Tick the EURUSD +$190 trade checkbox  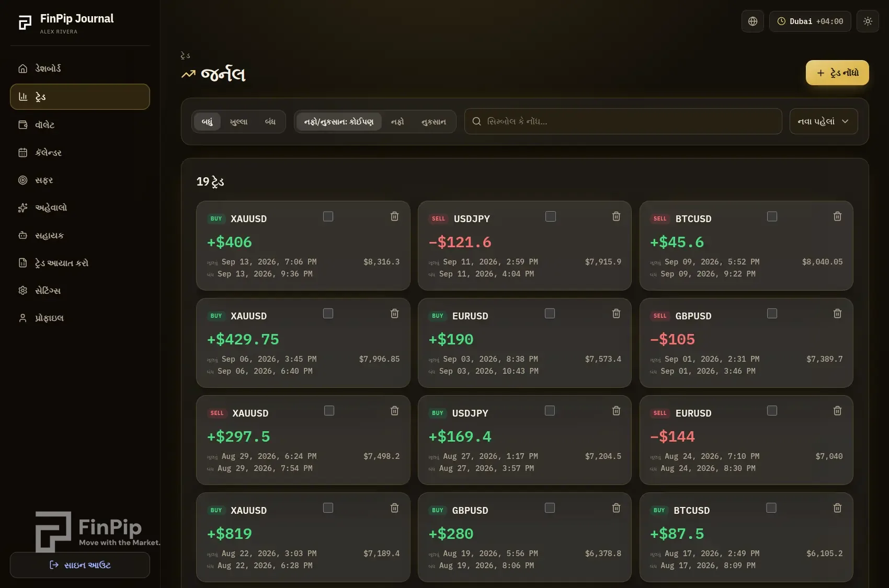(550, 314)
